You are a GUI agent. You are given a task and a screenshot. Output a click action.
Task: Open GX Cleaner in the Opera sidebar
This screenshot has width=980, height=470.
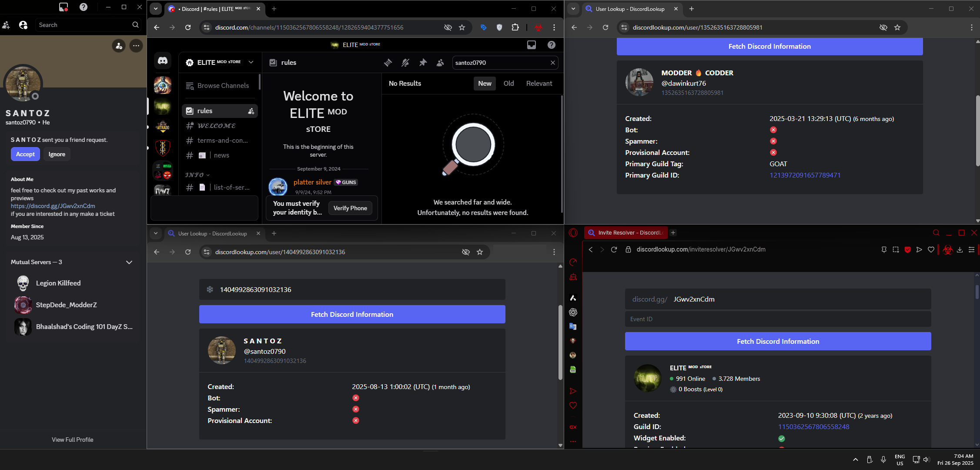[x=573, y=277]
